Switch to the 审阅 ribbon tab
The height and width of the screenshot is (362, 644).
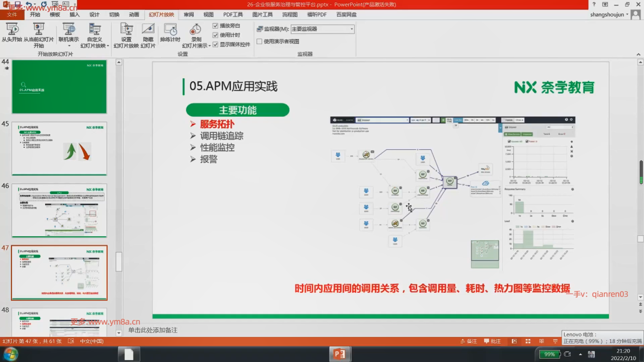(x=189, y=15)
